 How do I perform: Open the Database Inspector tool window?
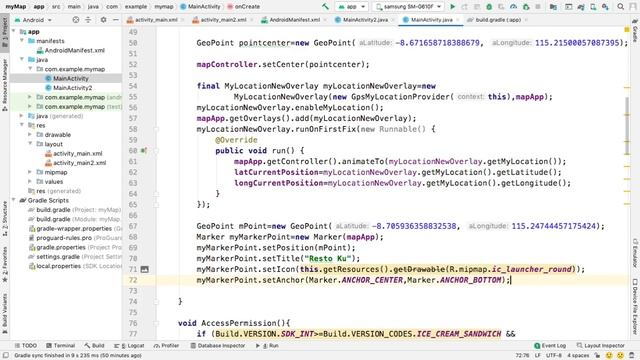[x=218, y=346]
